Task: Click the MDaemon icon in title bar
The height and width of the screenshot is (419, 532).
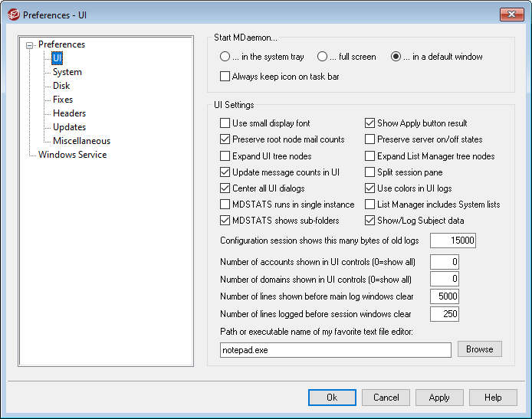Action: click(13, 14)
